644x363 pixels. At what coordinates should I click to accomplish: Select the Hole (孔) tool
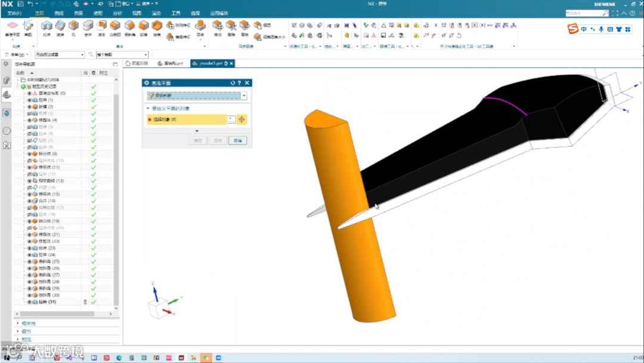[x=73, y=27]
